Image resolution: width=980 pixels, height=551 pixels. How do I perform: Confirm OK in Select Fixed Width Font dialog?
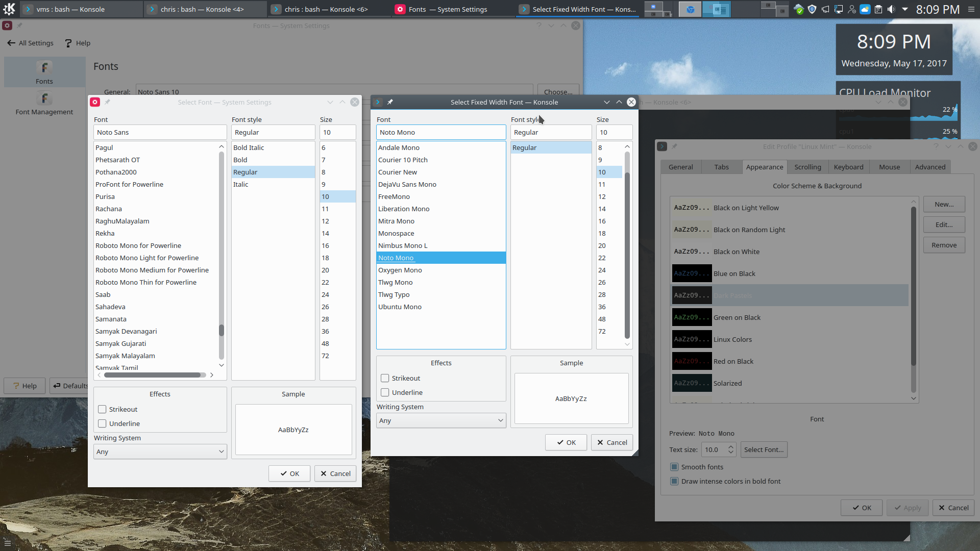566,442
